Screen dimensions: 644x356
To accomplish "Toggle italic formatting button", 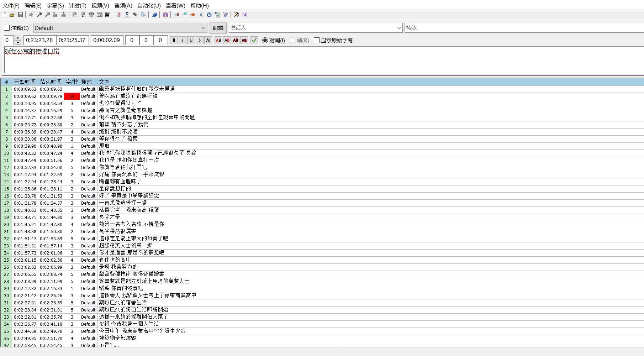I will [x=183, y=40].
